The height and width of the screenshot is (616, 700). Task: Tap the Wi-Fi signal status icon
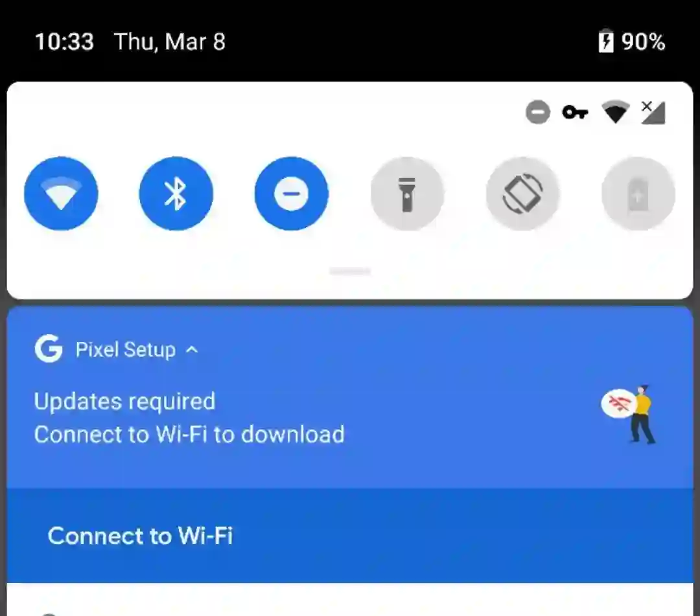coord(616,111)
